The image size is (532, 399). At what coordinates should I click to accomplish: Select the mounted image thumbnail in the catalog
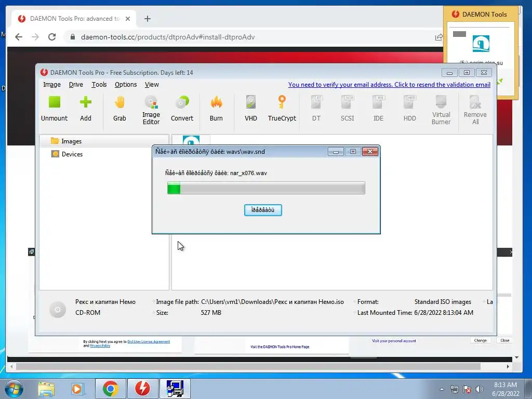(191, 140)
